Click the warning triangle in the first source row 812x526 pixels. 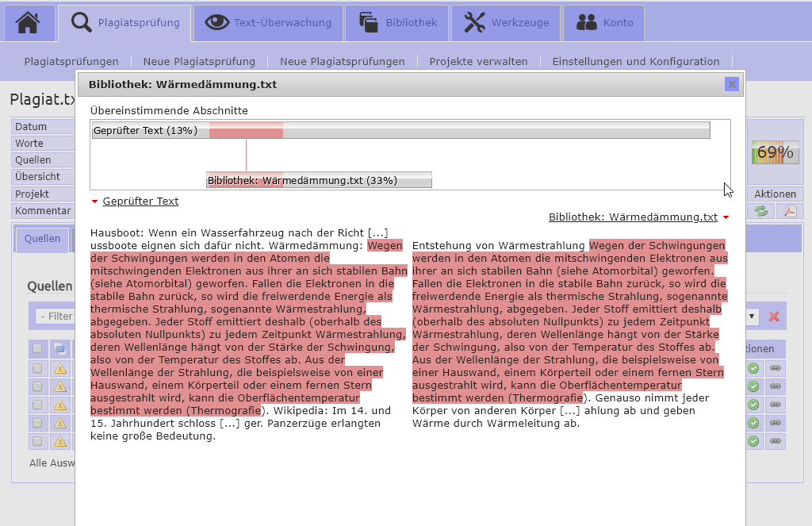click(x=60, y=368)
